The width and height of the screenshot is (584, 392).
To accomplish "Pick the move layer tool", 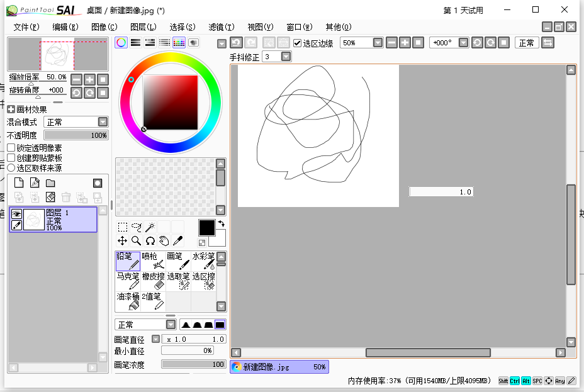I will pyautogui.click(x=123, y=241).
